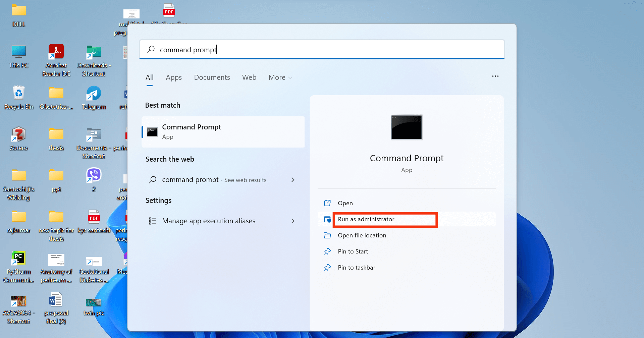Launch PyCharm Community shortcut
The height and width of the screenshot is (338, 644).
tap(19, 267)
